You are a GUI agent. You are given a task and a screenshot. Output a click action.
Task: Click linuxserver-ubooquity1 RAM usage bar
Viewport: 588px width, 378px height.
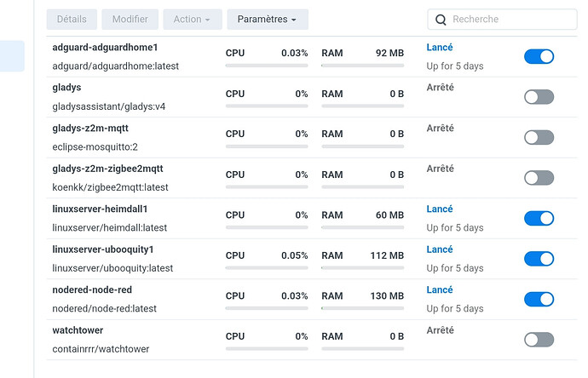(x=363, y=268)
